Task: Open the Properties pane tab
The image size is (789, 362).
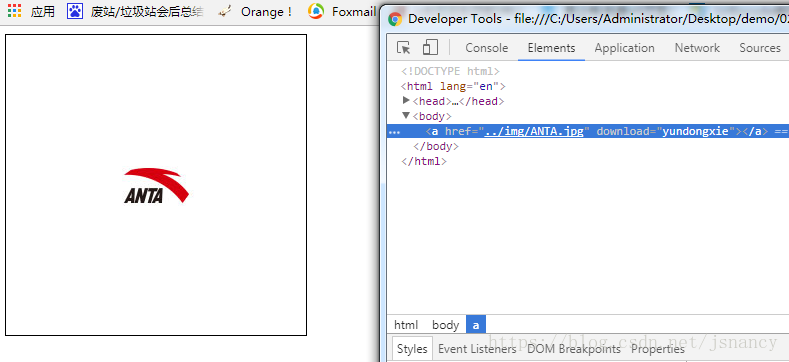Action: [x=658, y=349]
